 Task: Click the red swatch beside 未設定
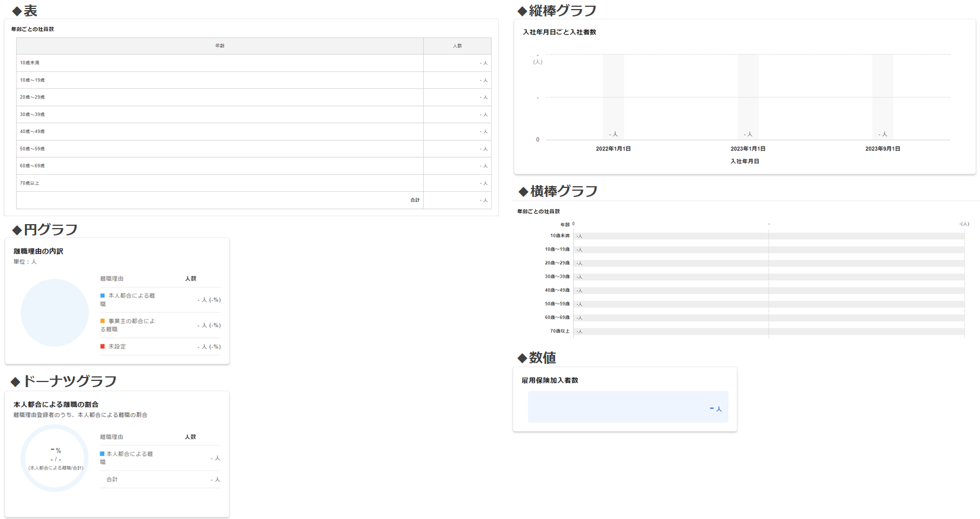[x=102, y=346]
